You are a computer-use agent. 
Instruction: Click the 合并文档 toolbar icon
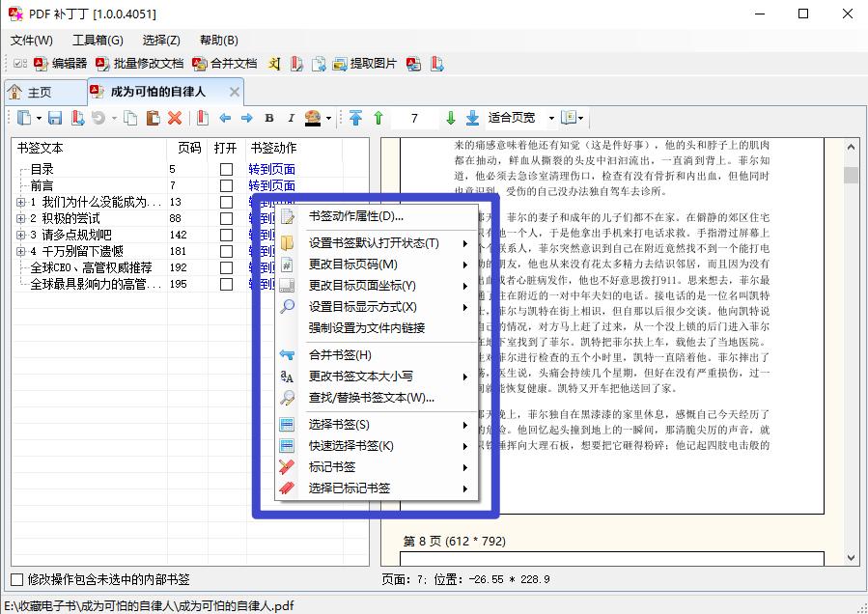coord(232,64)
